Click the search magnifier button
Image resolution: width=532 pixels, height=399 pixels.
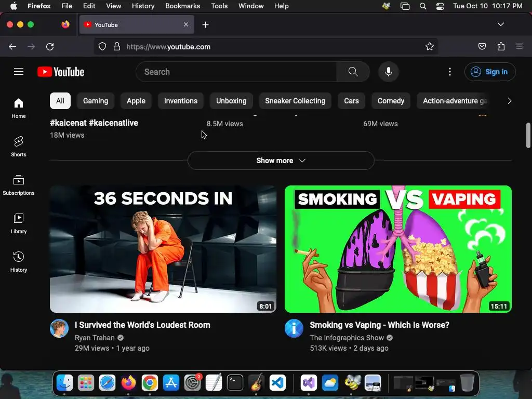pos(353,72)
